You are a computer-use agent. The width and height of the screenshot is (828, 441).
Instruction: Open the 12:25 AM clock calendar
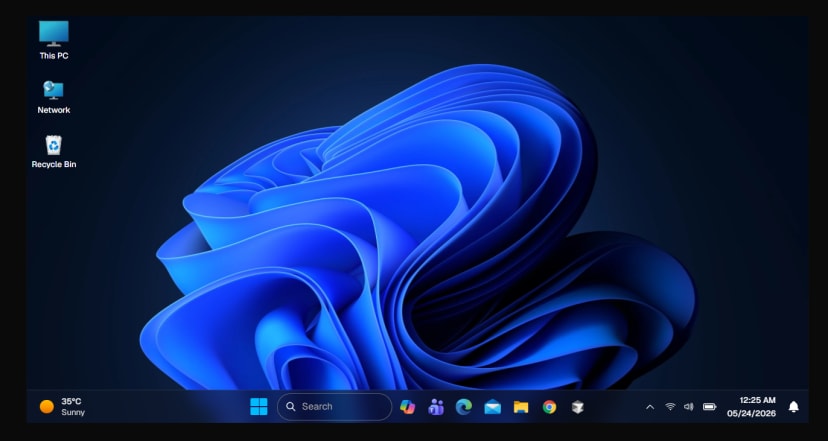(751, 407)
